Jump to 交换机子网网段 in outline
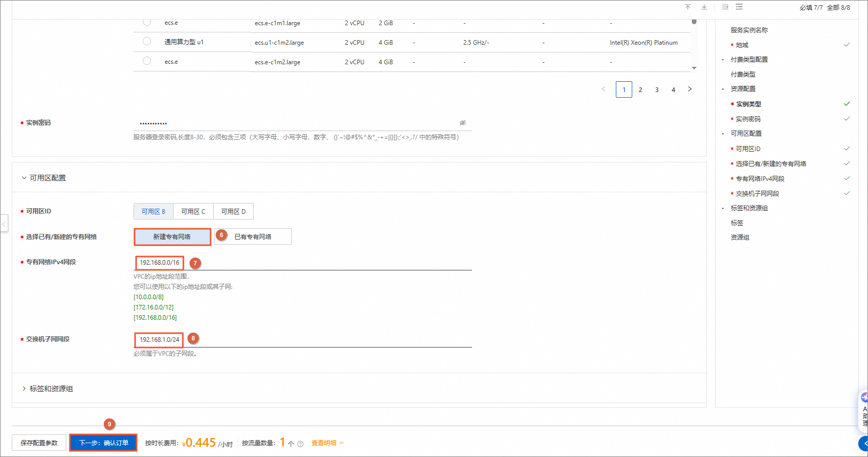 coord(758,194)
